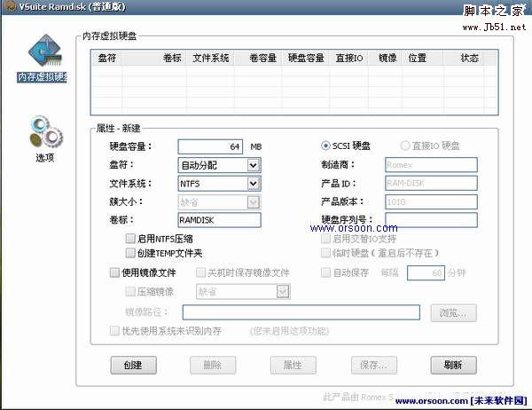Select the SCSI 硬盘 radio button
The width and height of the screenshot is (532, 410).
(325, 146)
